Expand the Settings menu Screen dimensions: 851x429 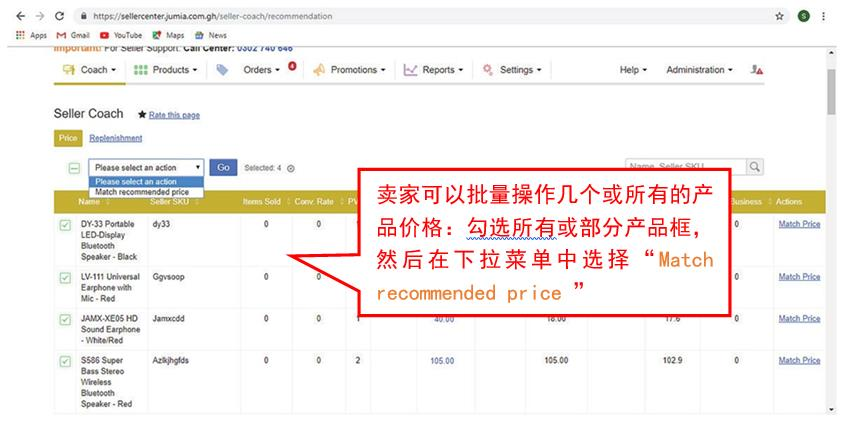[x=512, y=70]
